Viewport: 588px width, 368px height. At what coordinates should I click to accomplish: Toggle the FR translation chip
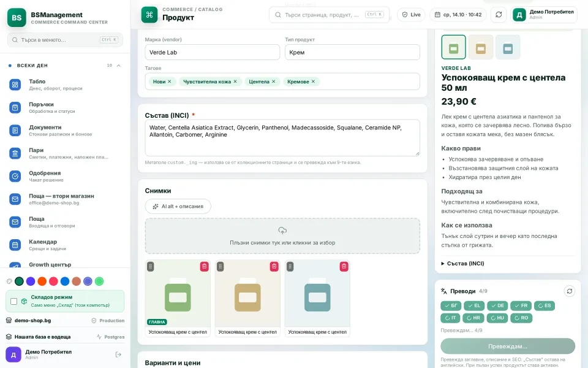[521, 305]
